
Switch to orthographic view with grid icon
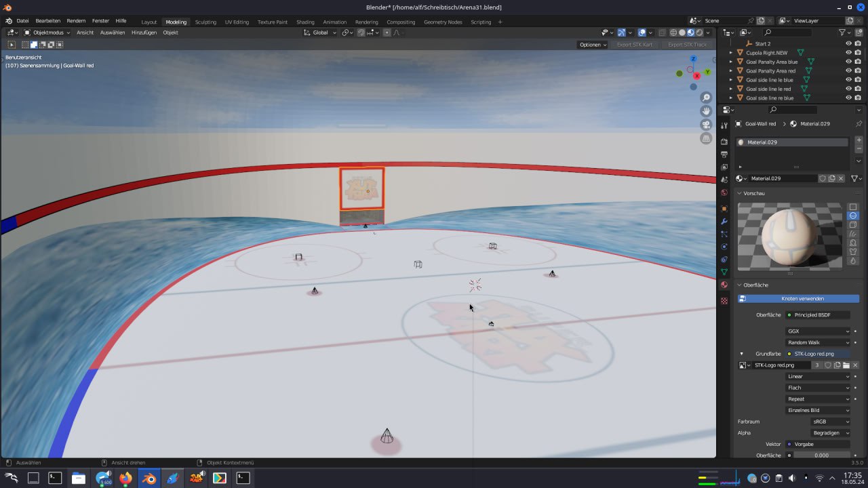tap(706, 138)
